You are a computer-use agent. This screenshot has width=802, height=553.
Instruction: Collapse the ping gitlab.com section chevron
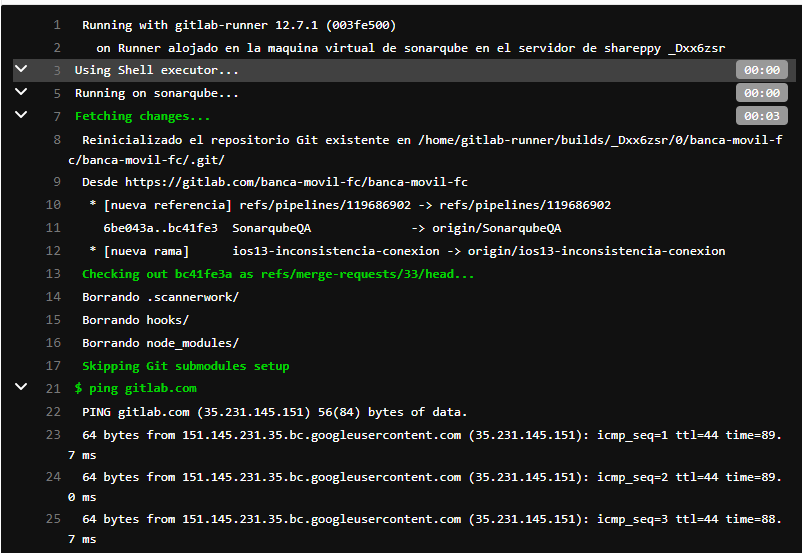(x=21, y=387)
